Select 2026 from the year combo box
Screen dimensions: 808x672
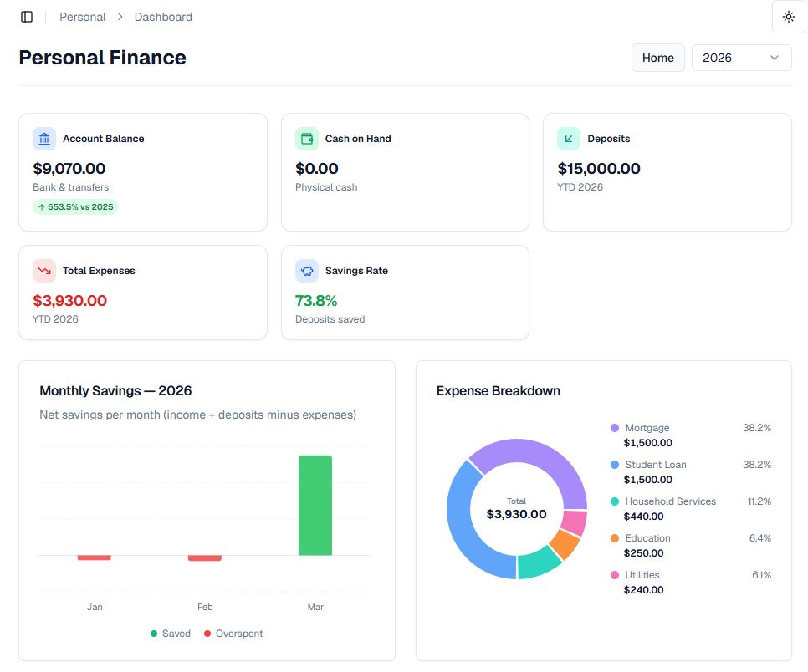click(741, 58)
